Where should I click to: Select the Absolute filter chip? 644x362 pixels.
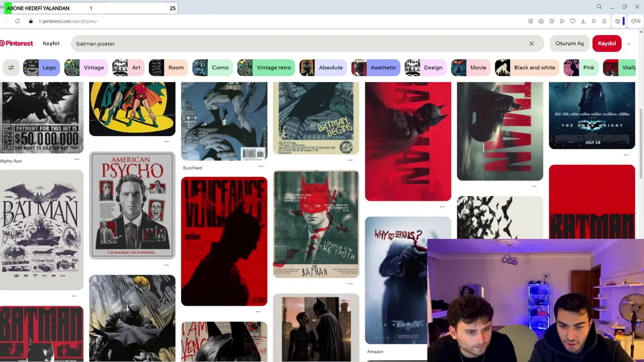pos(324,67)
